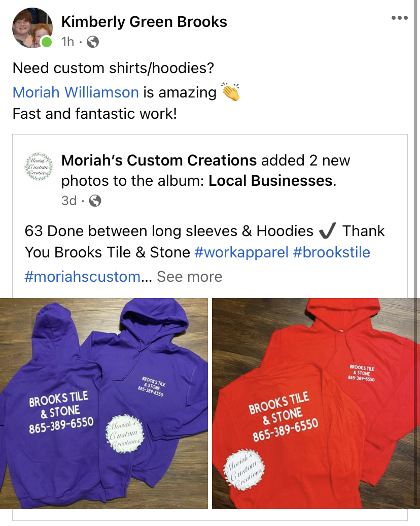Click the 1h post timestamp

pyautogui.click(x=67, y=42)
